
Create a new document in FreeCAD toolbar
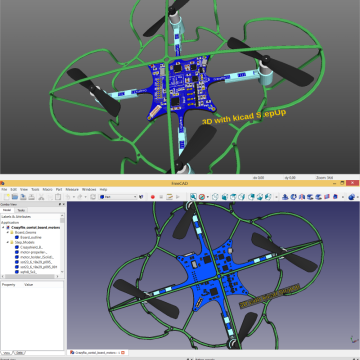click(x=6, y=197)
